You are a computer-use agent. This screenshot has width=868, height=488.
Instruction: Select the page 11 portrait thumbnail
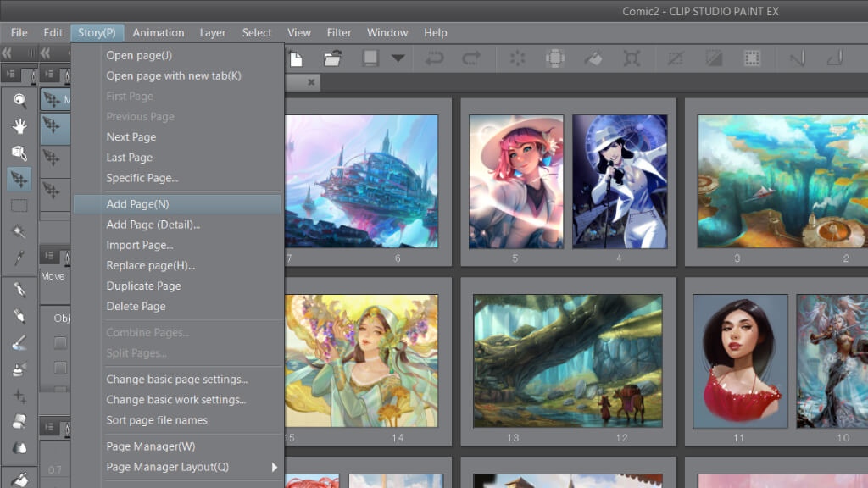click(740, 359)
